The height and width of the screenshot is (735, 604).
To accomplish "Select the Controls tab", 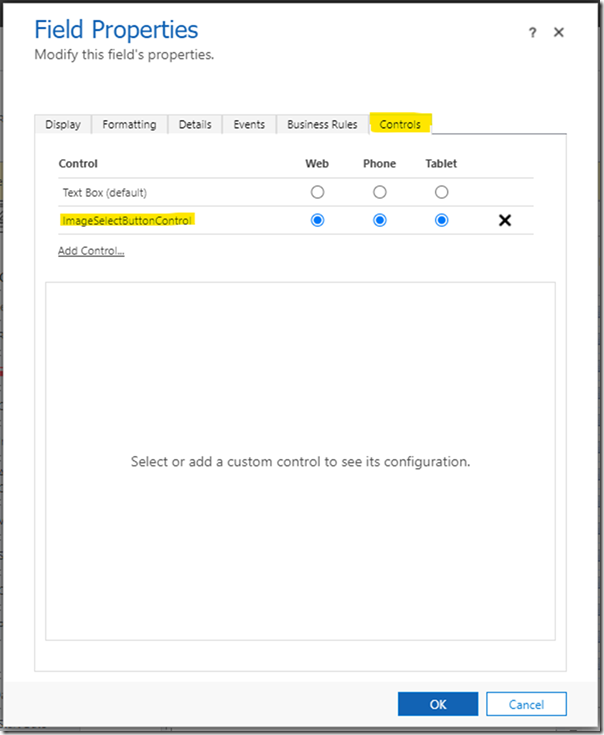I will pos(400,124).
